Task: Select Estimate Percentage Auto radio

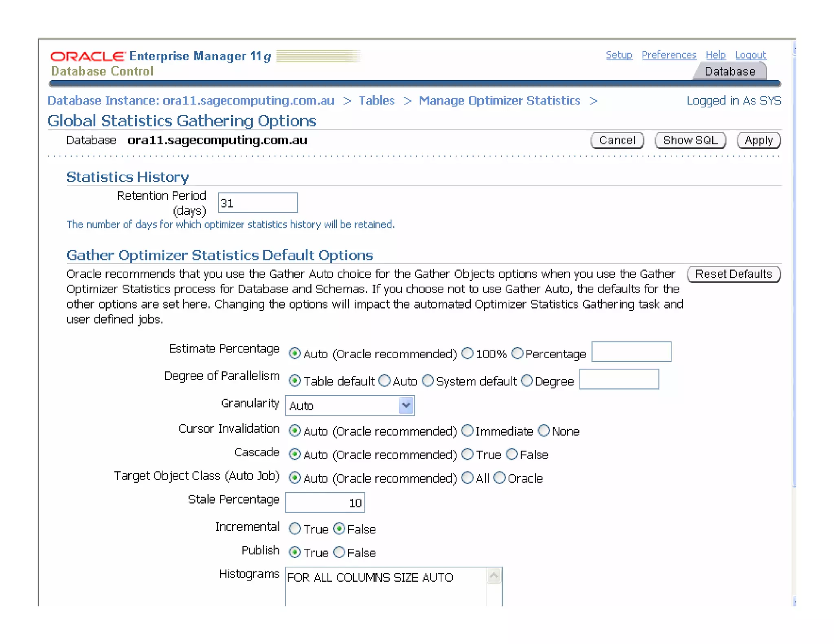Action: tap(295, 353)
